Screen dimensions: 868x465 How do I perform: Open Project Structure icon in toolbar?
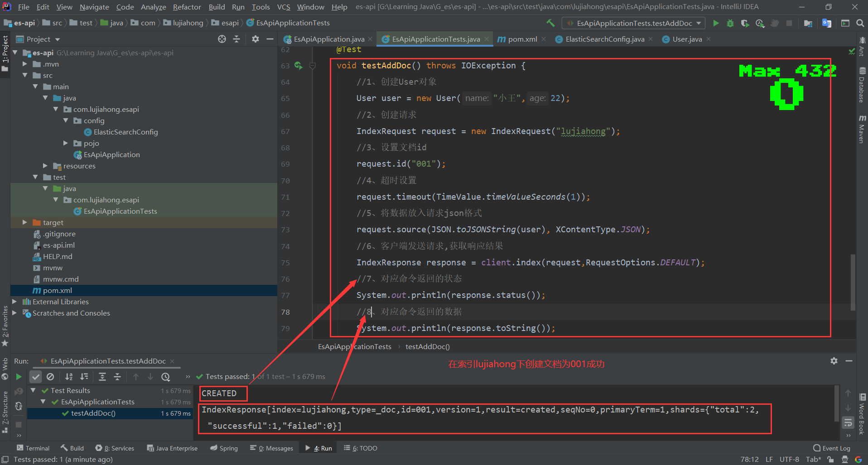pyautogui.click(x=808, y=23)
